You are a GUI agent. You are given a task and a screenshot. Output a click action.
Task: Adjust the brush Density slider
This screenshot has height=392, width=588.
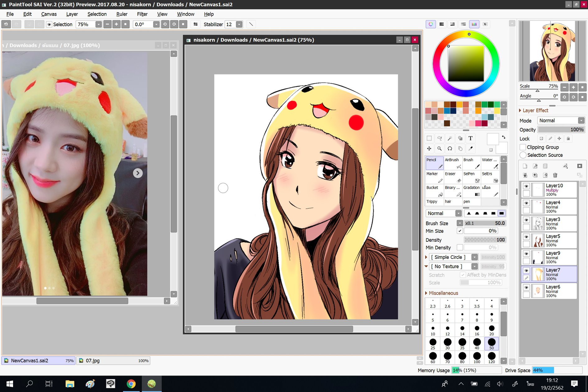[x=485, y=240]
